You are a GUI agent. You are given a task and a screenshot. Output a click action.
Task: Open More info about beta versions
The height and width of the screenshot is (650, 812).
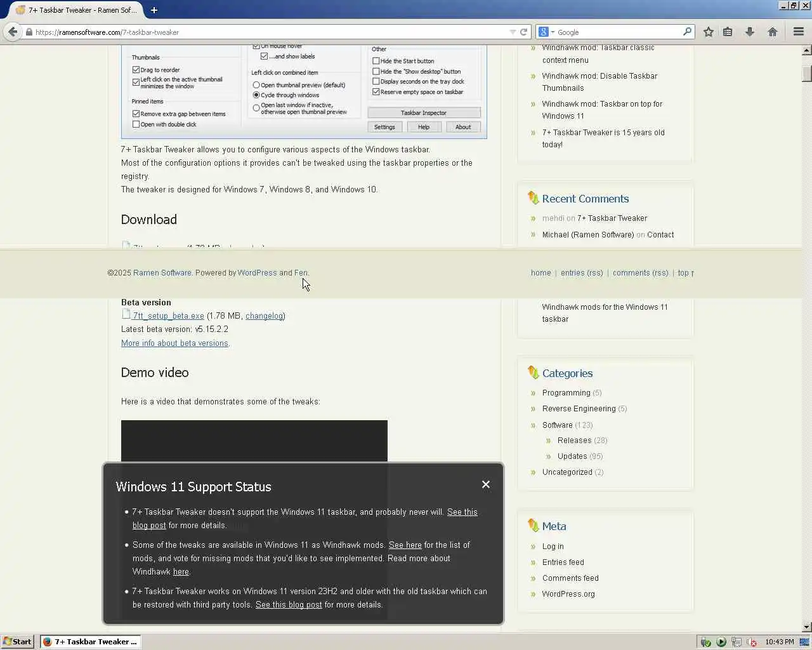174,343
